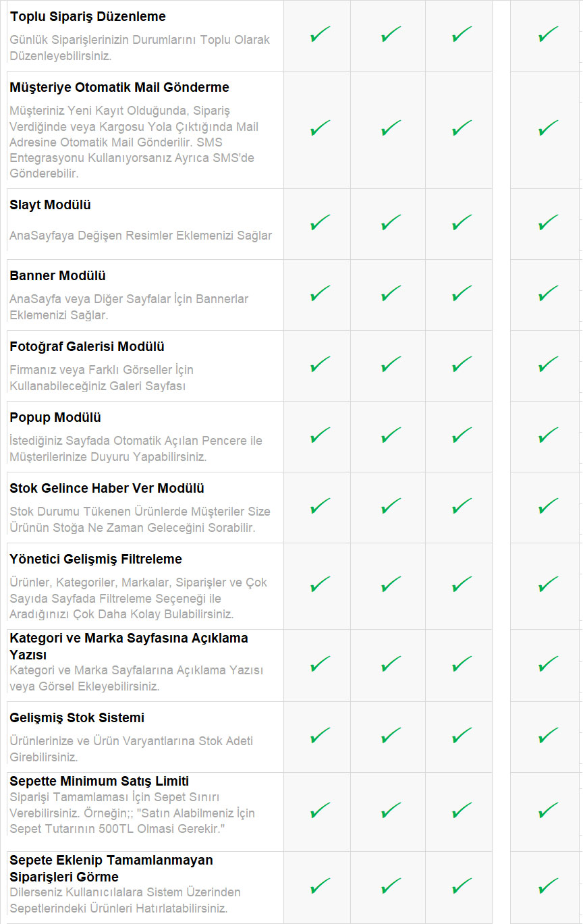Screen dimensions: 583x924
Task: Select the Toplu Sipariş Düzenleme heading
Action: click(x=88, y=16)
